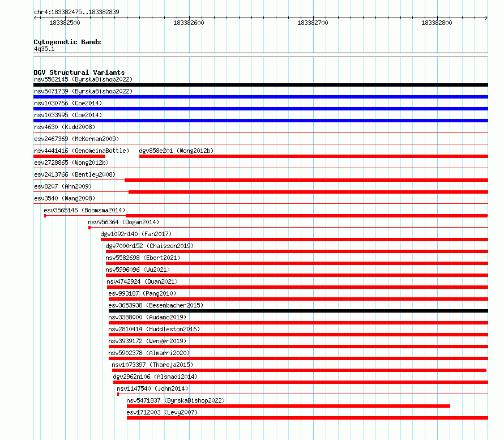Click the red bar under nsv1073397 (Thareja2015)
The height and width of the screenshot is (440, 504).
[x=299, y=370]
